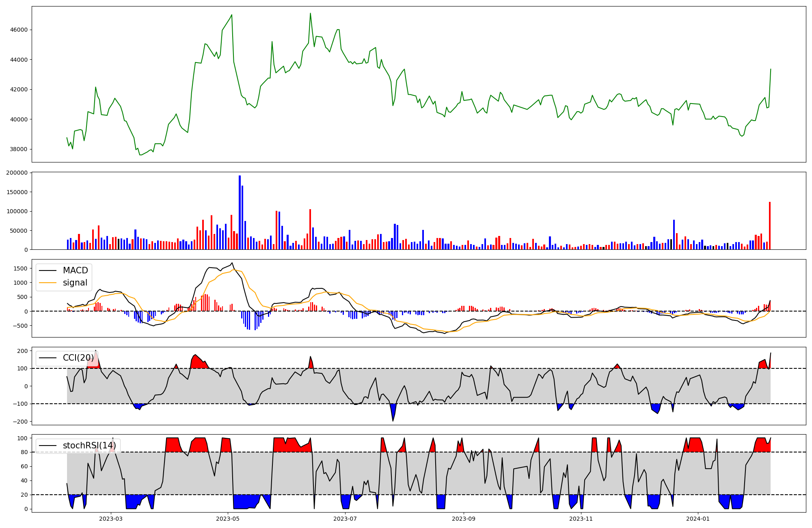Click the 200000 volume axis label
Image resolution: width=812 pixels, height=528 pixels.
16,173
